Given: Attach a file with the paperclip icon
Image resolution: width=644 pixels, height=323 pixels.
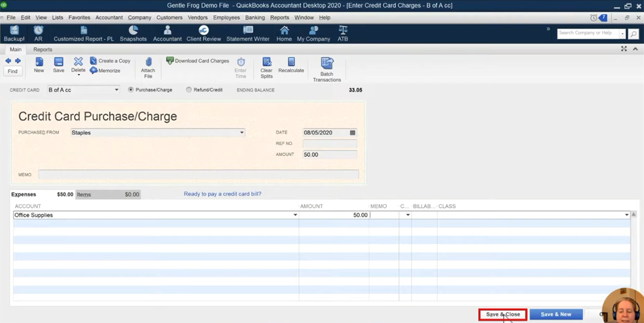Looking at the screenshot, I should [148, 68].
